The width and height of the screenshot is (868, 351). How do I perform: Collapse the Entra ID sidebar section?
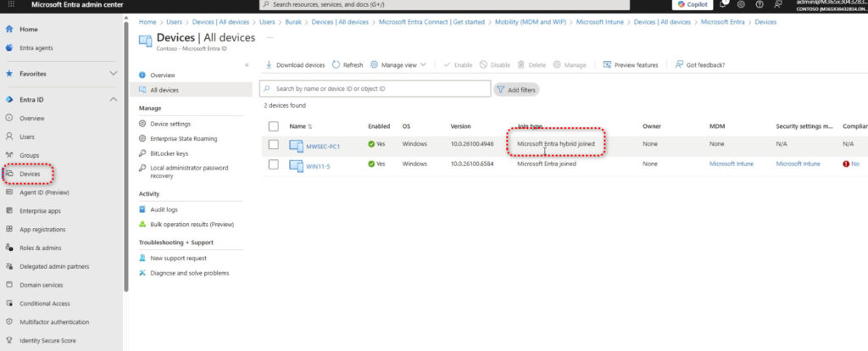114,100
